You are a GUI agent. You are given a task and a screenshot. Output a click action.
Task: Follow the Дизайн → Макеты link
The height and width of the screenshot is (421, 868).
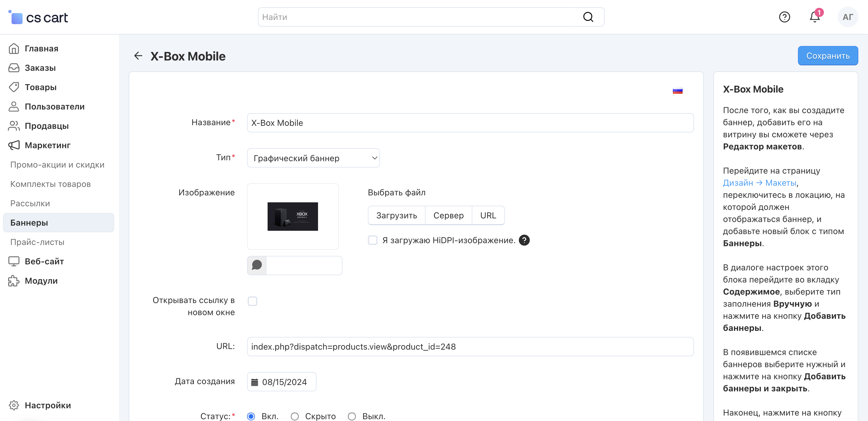click(759, 183)
